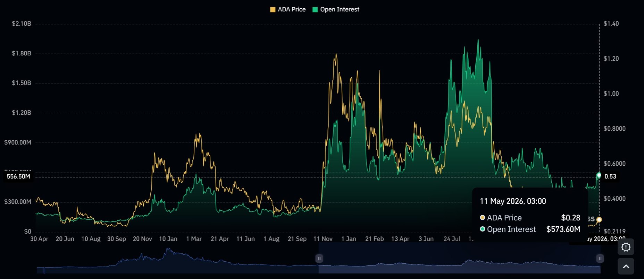Image resolution: width=644 pixels, height=279 pixels.
Task: Click the 21 Apr date label
Action: coord(220,239)
